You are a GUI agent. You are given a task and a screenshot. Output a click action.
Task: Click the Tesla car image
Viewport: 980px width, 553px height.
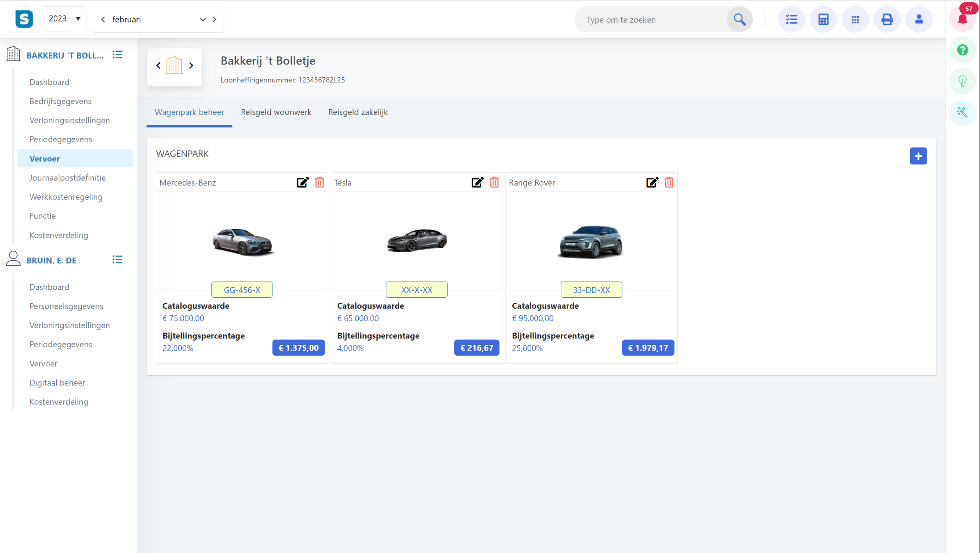coord(417,240)
